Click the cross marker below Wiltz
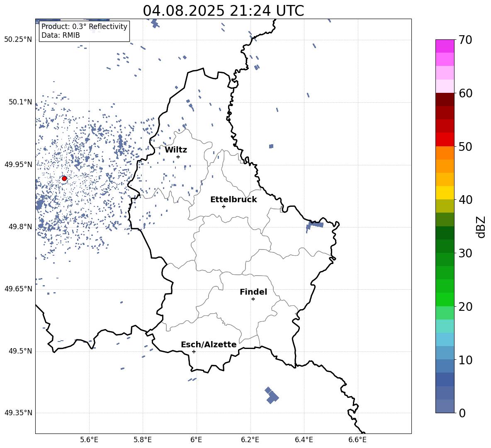 pyautogui.click(x=178, y=157)
